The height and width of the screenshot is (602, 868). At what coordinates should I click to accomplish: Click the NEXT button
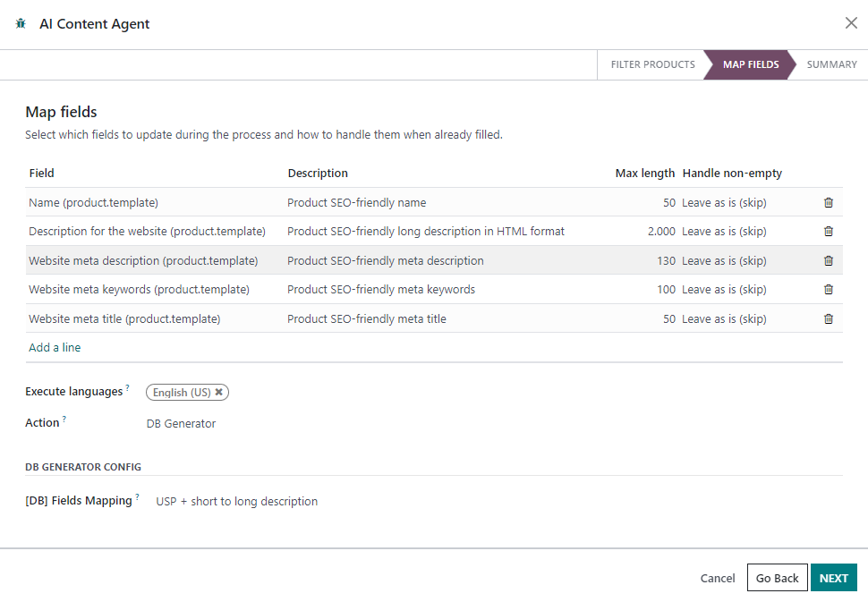[834, 578]
